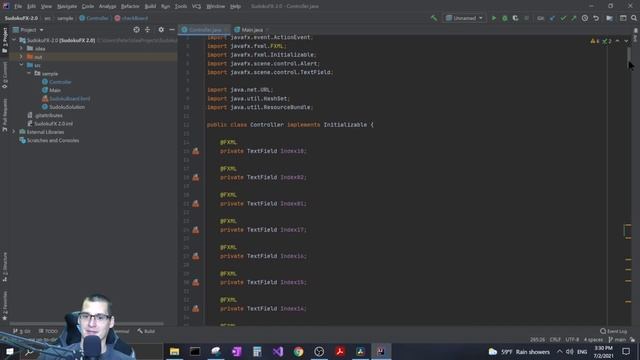
Task: Jump to next highlighted error arrow
Action: pos(626,41)
